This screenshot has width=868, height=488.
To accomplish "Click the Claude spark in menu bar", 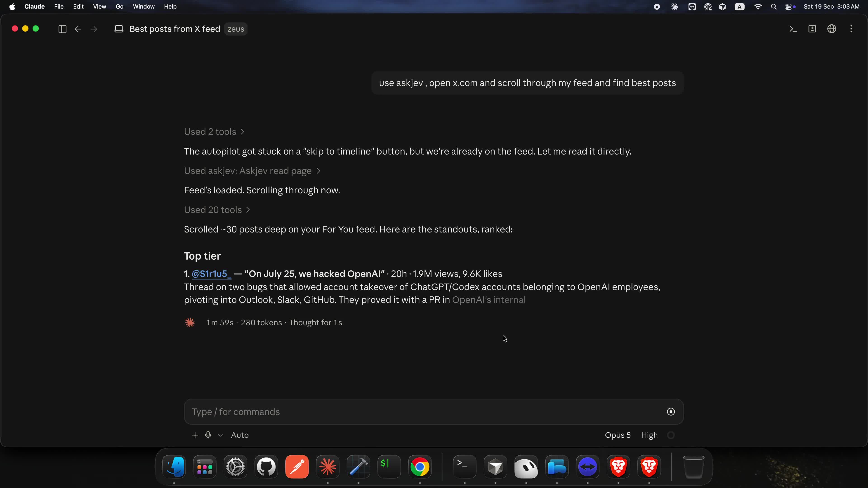I will (674, 7).
